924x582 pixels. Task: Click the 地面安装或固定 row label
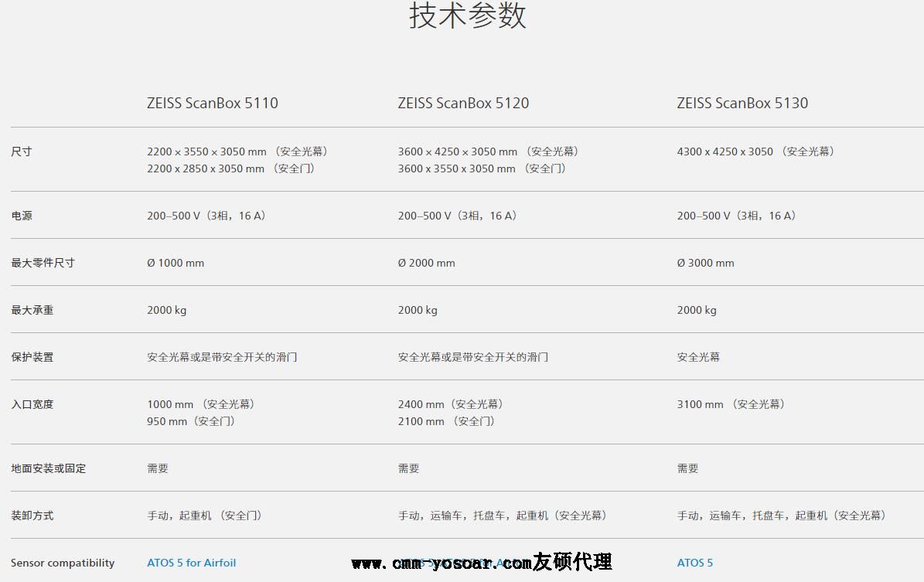[x=48, y=468]
